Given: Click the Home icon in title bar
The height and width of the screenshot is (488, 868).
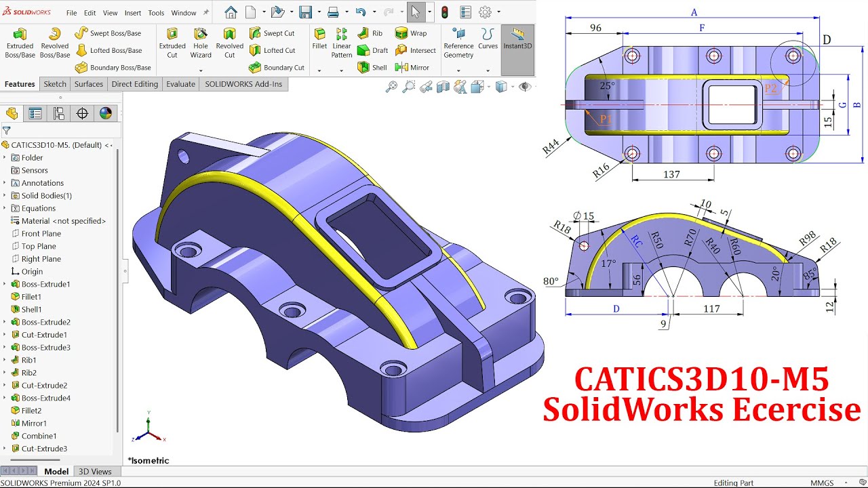Looking at the screenshot, I should pos(231,12).
